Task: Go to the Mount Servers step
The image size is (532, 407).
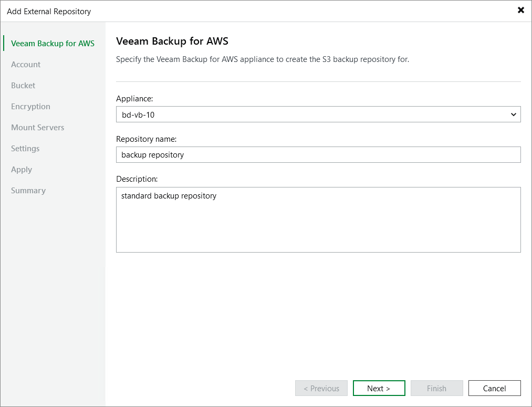Action: (38, 128)
